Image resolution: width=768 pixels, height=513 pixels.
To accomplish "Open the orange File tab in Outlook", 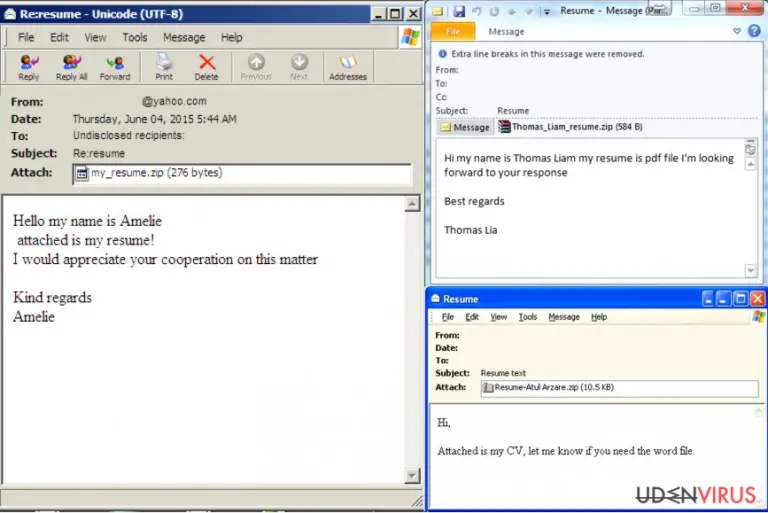I will 453,32.
